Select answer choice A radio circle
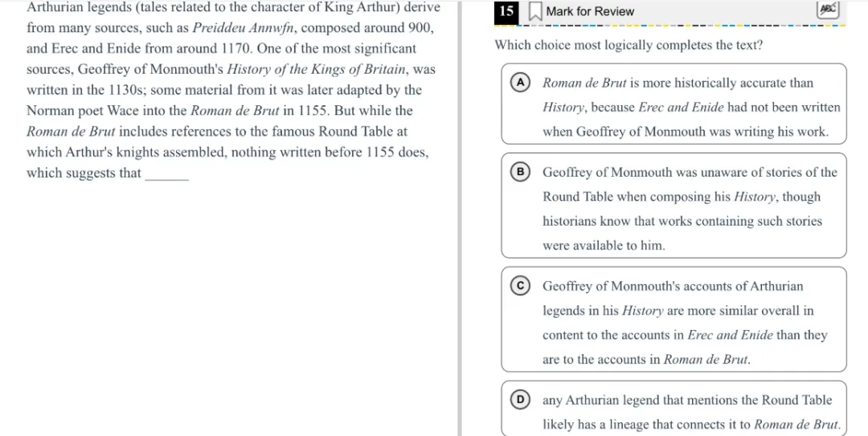 click(x=520, y=83)
